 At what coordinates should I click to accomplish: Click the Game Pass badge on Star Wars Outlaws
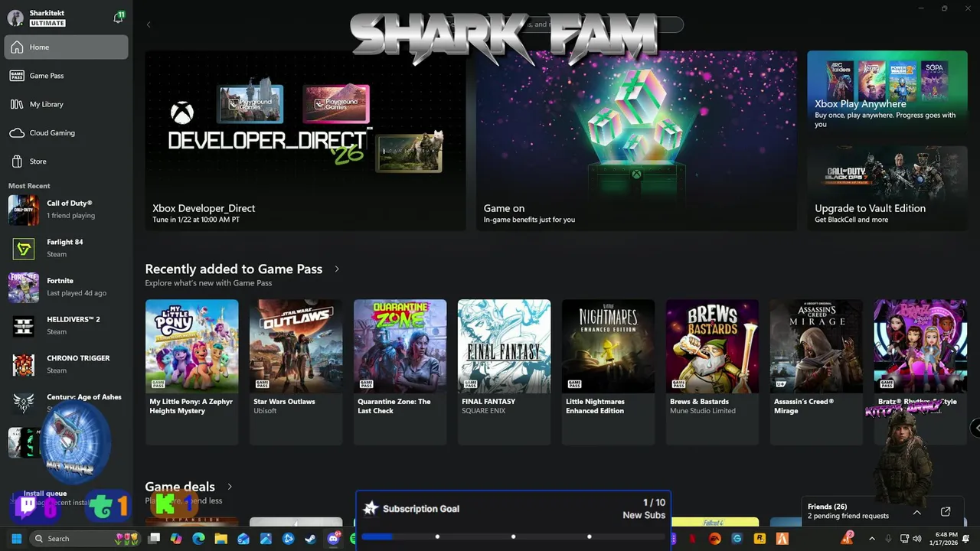point(262,383)
